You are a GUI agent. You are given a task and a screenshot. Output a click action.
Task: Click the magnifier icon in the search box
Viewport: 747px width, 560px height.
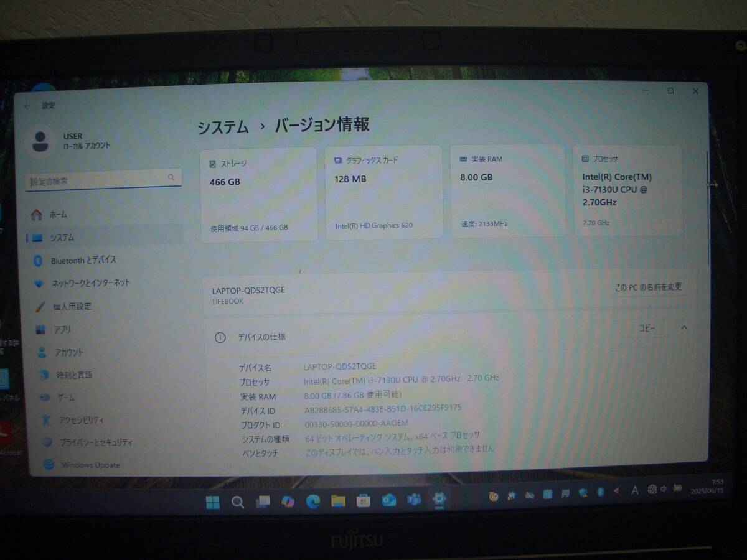coord(171,178)
